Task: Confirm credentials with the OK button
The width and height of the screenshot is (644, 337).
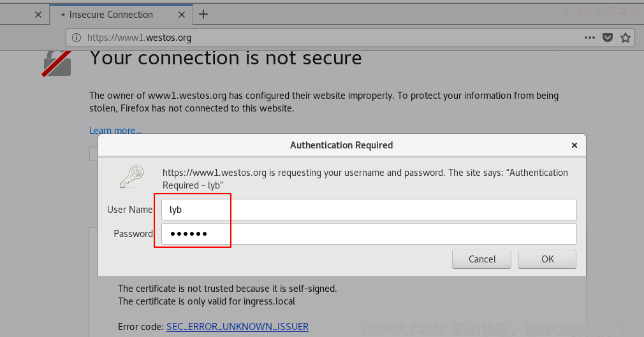Action: (x=547, y=259)
